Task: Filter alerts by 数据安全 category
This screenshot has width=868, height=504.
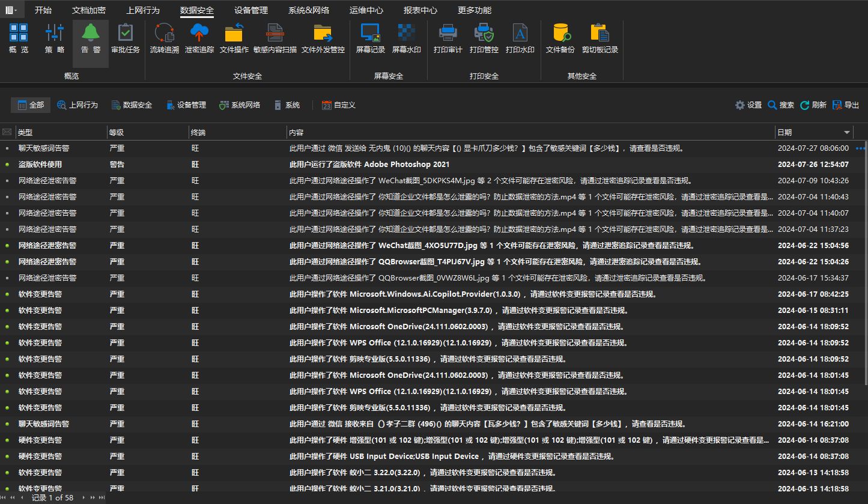Action: tap(132, 105)
